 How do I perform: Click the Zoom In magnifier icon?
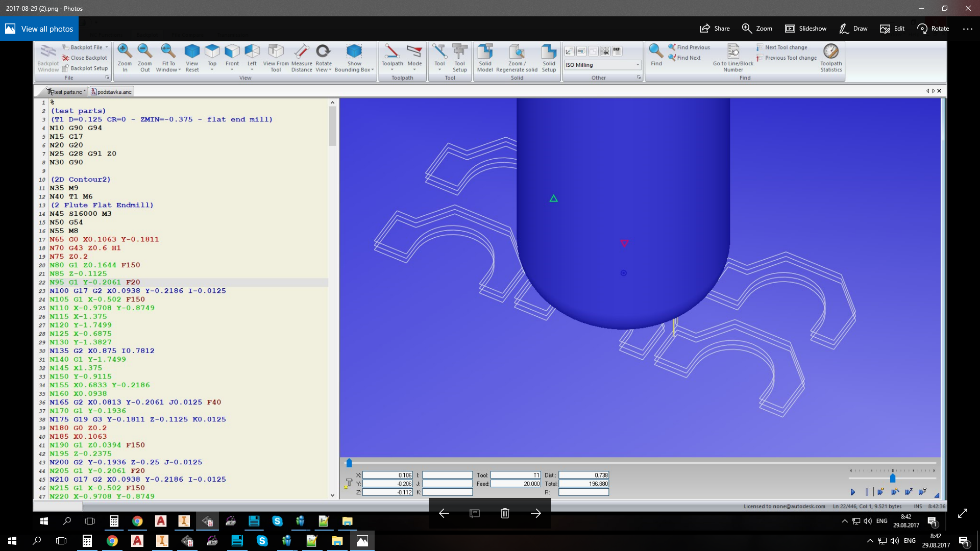[125, 51]
